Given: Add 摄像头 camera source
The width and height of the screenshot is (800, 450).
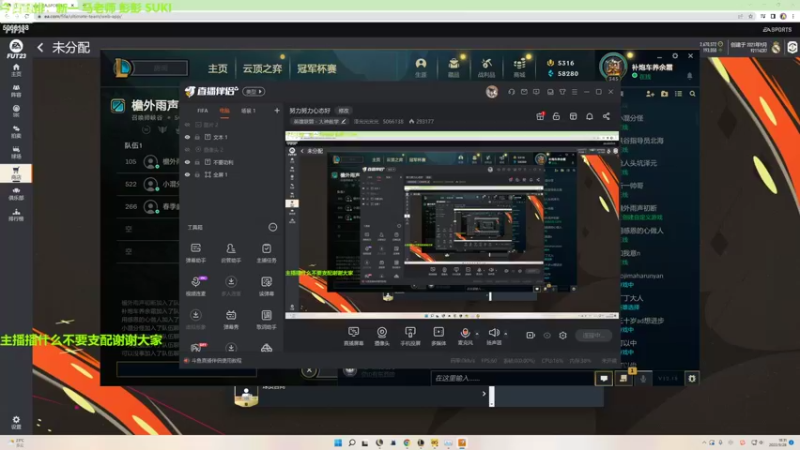Looking at the screenshot, I should 382,336.
